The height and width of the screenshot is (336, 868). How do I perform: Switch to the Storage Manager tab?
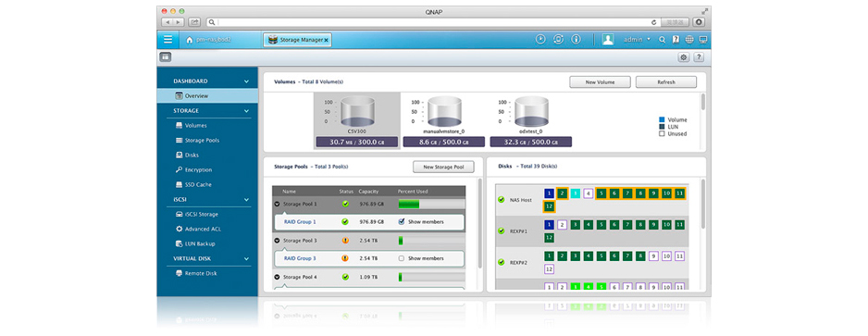(x=297, y=40)
